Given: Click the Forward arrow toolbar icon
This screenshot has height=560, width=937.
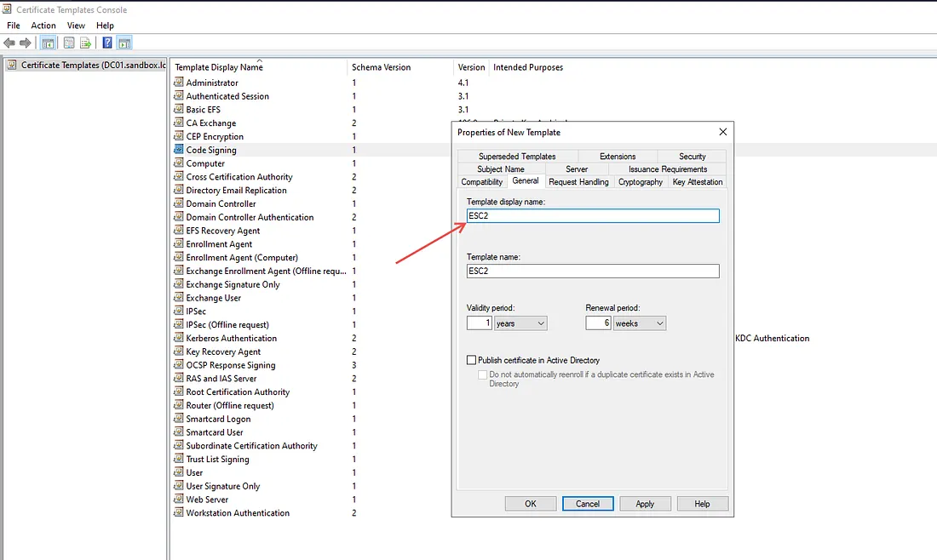Looking at the screenshot, I should pos(25,43).
